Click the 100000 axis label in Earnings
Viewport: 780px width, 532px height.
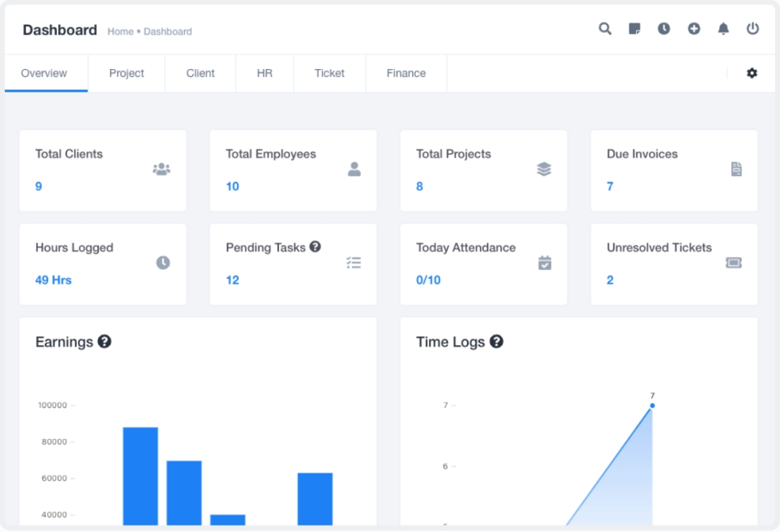[x=52, y=405]
